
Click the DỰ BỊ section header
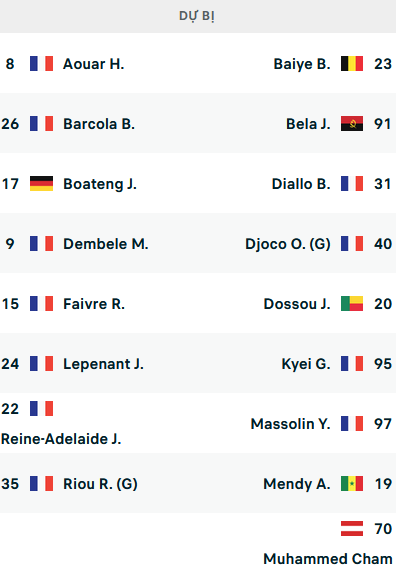pos(197,16)
